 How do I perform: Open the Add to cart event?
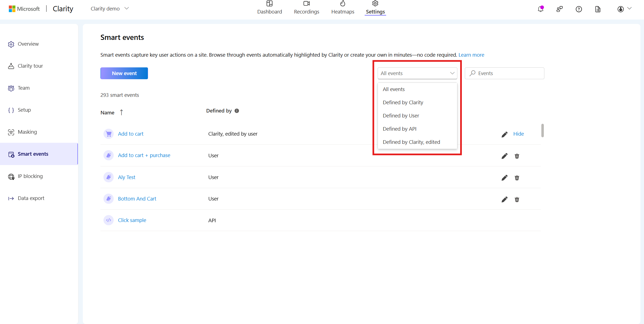[x=131, y=134]
